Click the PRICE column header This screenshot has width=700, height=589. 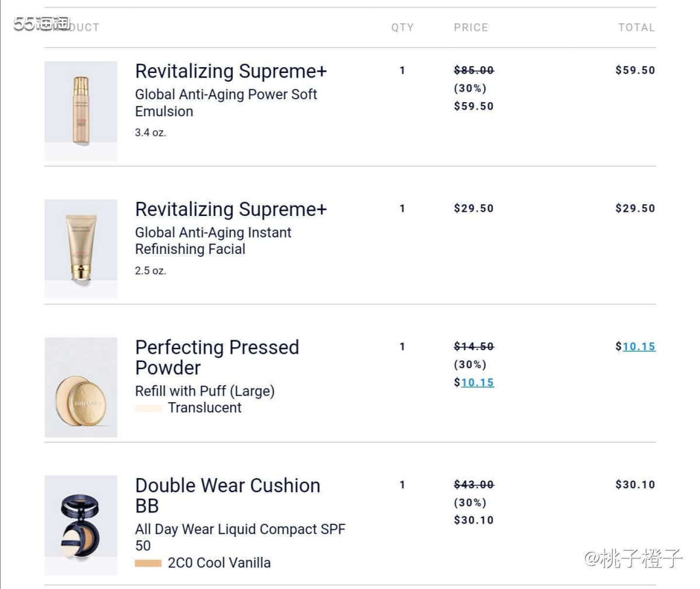click(471, 27)
